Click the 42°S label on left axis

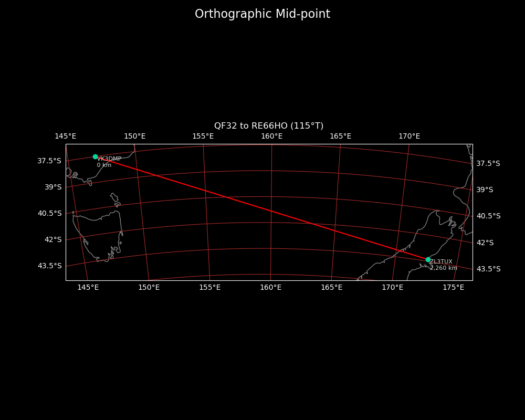[53, 239]
